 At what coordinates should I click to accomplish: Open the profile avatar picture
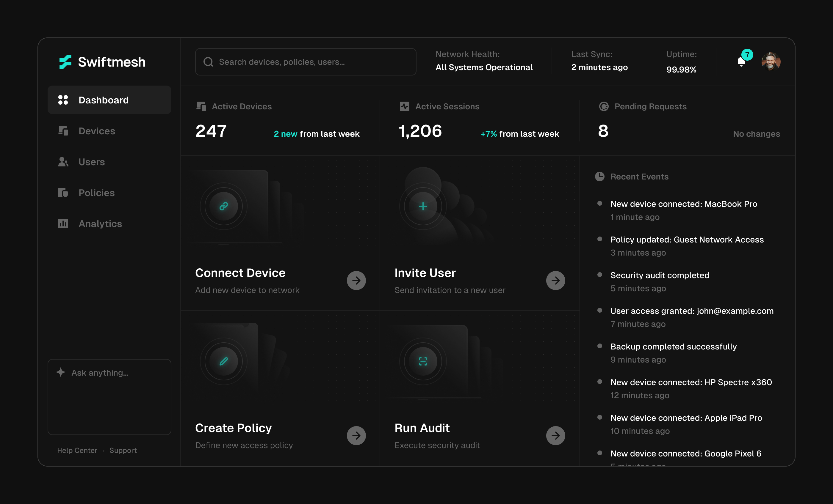click(x=772, y=62)
